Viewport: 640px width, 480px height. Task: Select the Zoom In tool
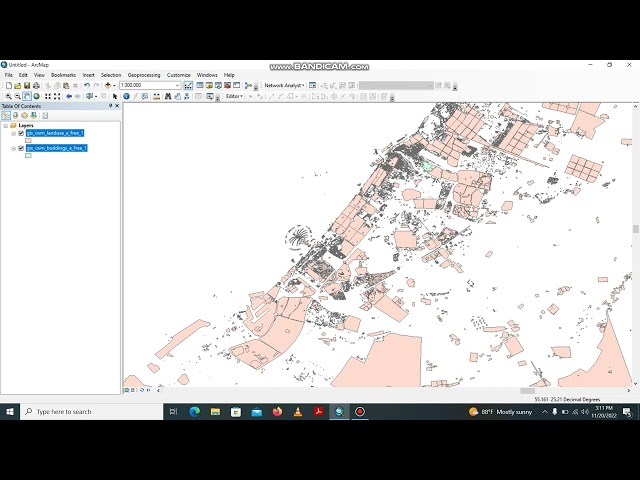click(8, 96)
